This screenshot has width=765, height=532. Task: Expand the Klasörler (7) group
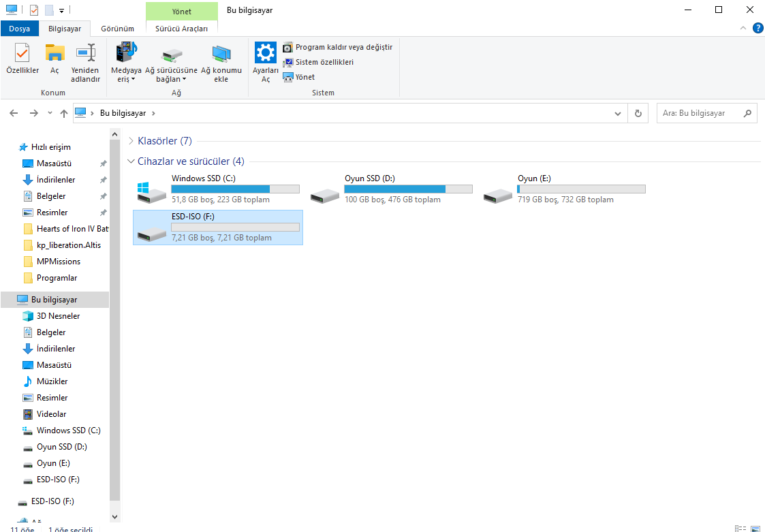click(131, 141)
